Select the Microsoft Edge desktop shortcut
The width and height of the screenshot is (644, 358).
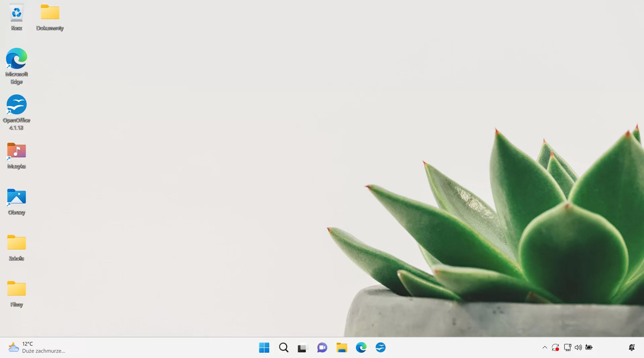point(16,66)
